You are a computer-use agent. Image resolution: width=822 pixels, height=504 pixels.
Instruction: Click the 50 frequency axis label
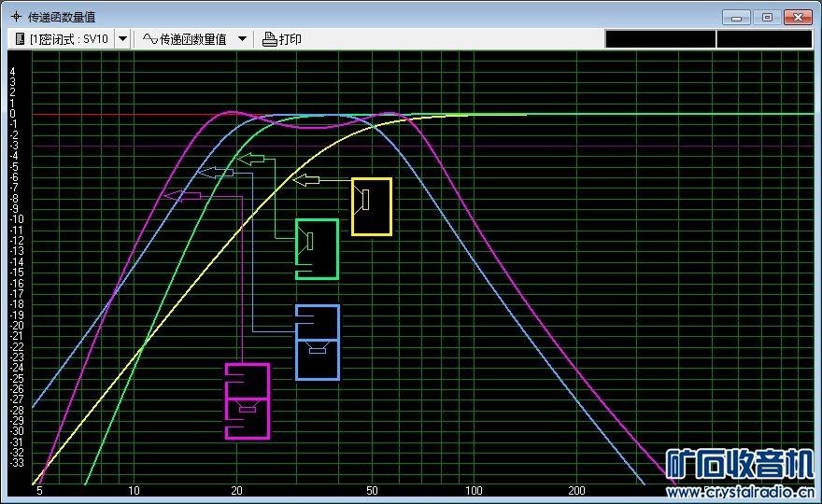tap(372, 491)
